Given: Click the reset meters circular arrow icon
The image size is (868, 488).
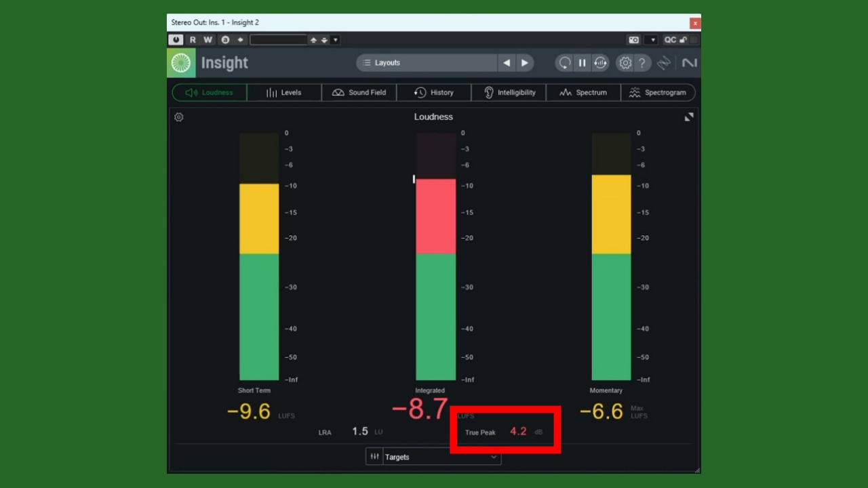Looking at the screenshot, I should point(564,63).
